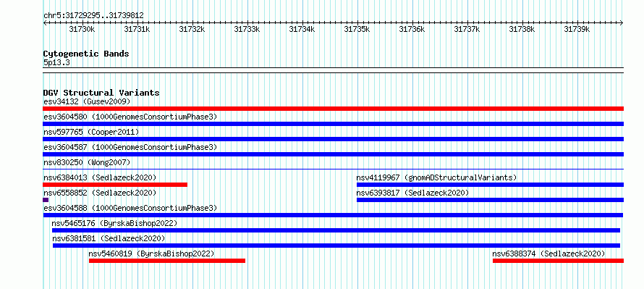This screenshot has height=289, width=644.
Task: Open nsv6381581 (Sedlazeck2020) variant label
Action: [x=109, y=238]
